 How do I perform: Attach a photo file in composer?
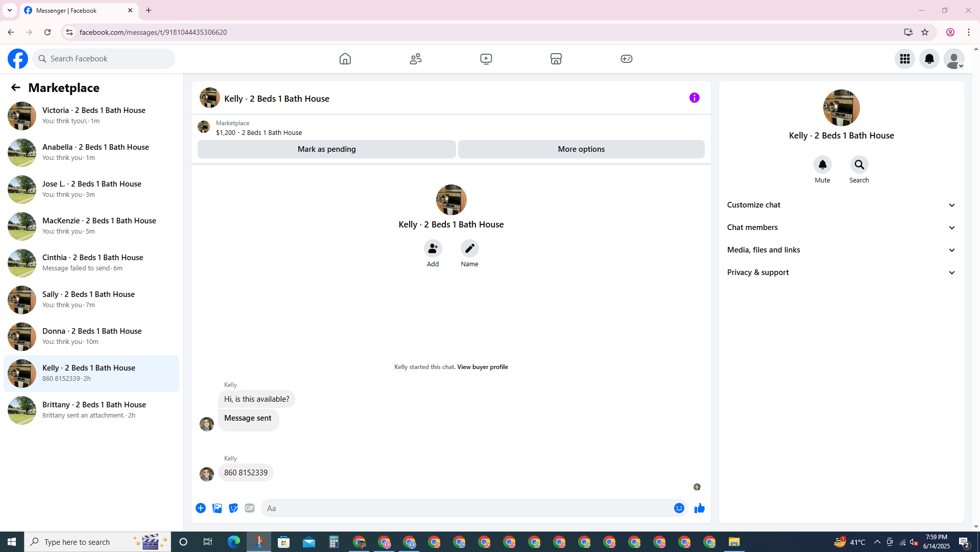click(217, 508)
